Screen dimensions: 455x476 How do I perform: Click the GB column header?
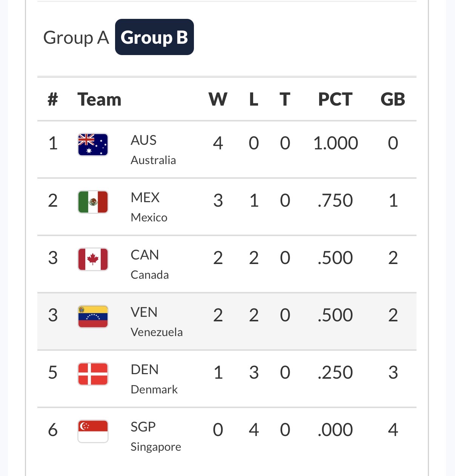(393, 100)
